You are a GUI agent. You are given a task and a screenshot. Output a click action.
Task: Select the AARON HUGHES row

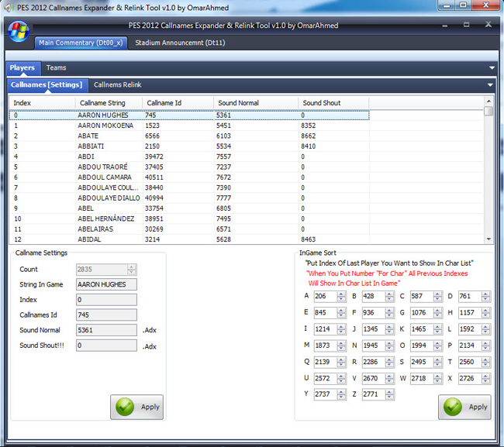point(189,115)
